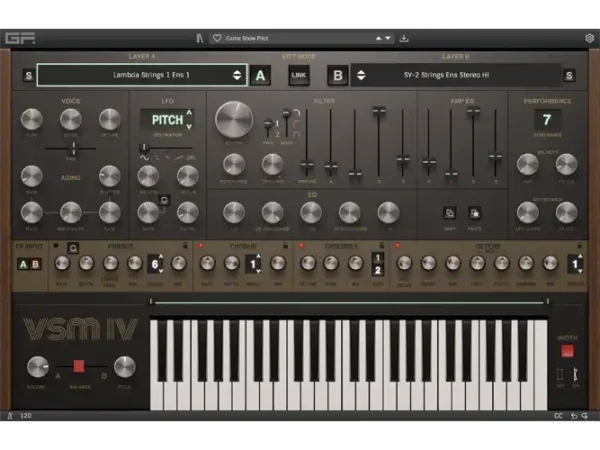Change Reverb type value 1
The height and width of the screenshot is (450, 600).
pos(576,264)
